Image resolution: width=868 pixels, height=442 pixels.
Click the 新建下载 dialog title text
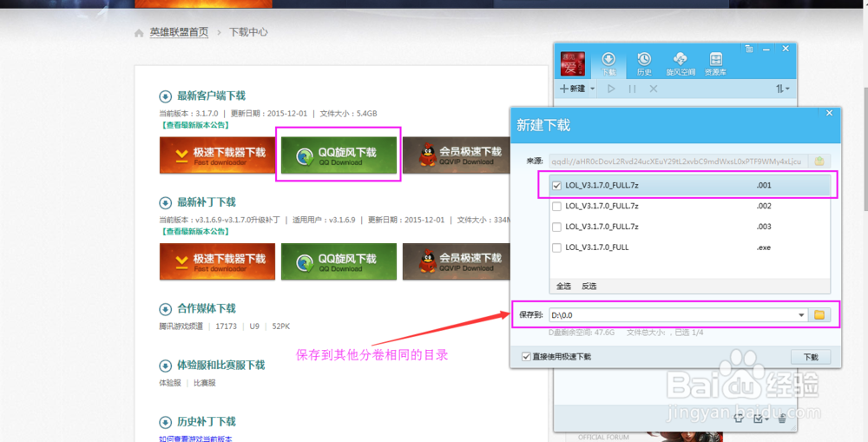click(x=543, y=126)
